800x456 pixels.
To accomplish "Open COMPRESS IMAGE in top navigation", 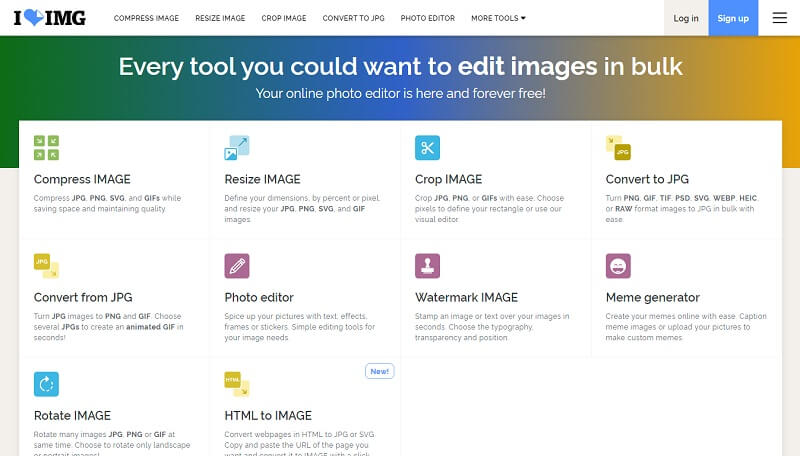I will pyautogui.click(x=146, y=18).
